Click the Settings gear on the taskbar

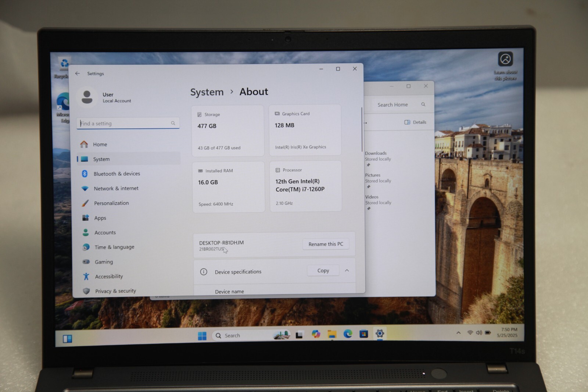point(380,333)
